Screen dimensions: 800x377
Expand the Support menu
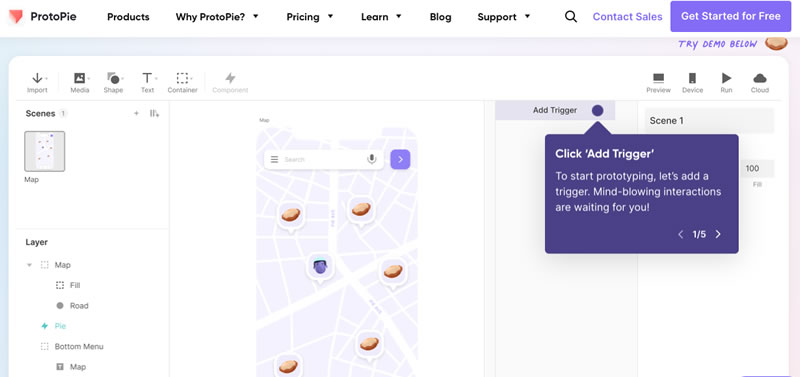504,17
